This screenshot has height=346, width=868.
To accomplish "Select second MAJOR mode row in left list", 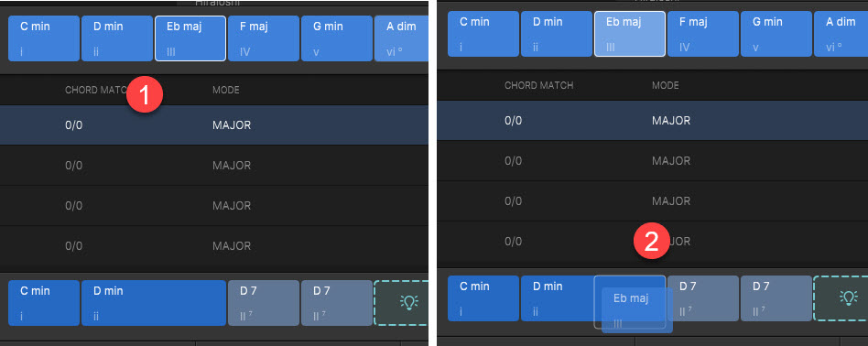I will (214, 166).
